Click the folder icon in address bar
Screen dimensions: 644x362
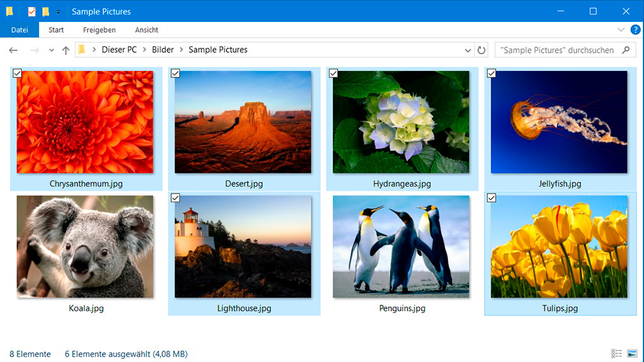[x=82, y=50]
